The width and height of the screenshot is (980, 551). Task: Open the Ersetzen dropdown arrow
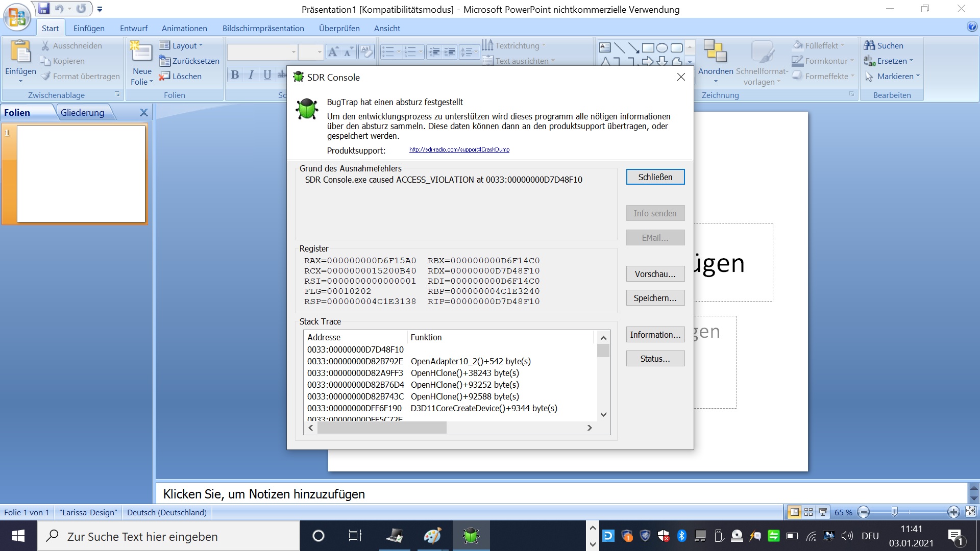pyautogui.click(x=912, y=61)
